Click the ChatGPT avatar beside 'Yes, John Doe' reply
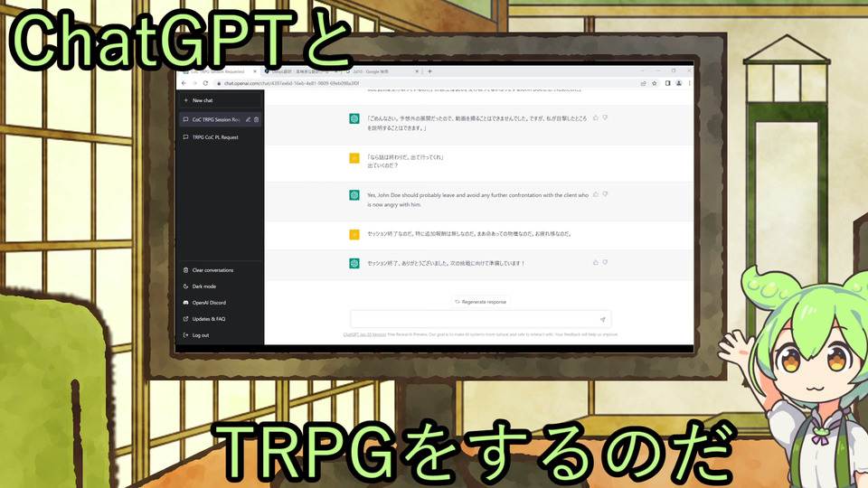The width and height of the screenshot is (868, 488). tap(354, 195)
